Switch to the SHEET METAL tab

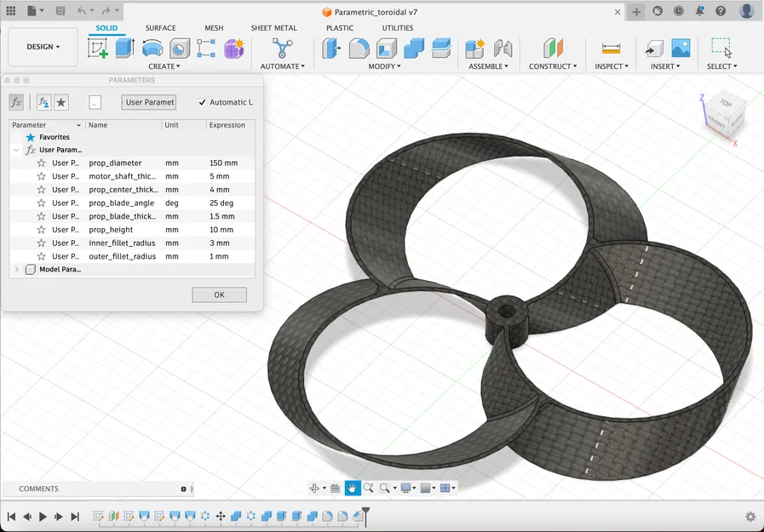point(273,27)
